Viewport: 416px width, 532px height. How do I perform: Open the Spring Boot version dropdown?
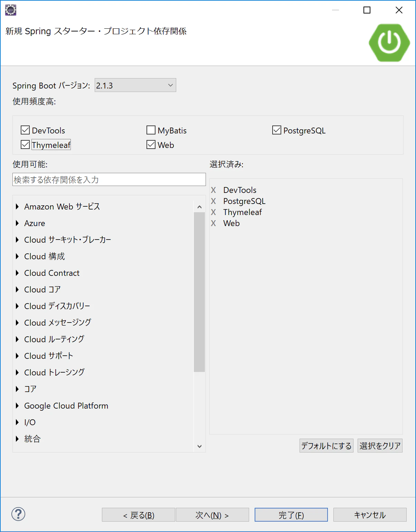135,85
